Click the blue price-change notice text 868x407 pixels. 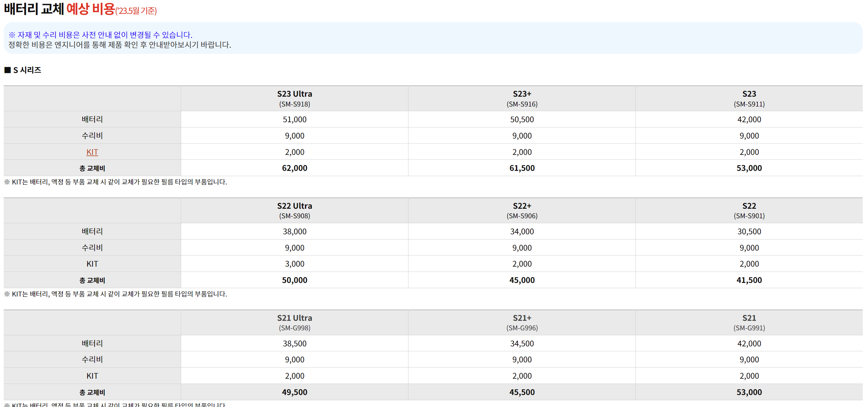[100, 35]
